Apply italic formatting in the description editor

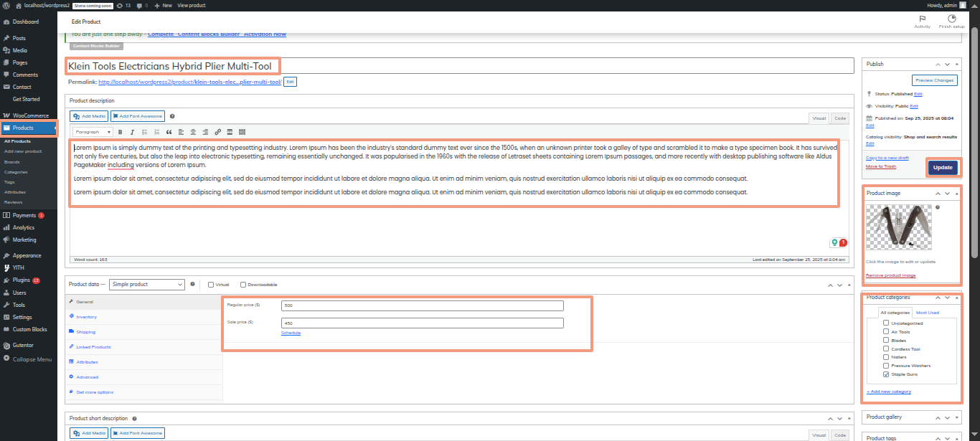(x=132, y=132)
